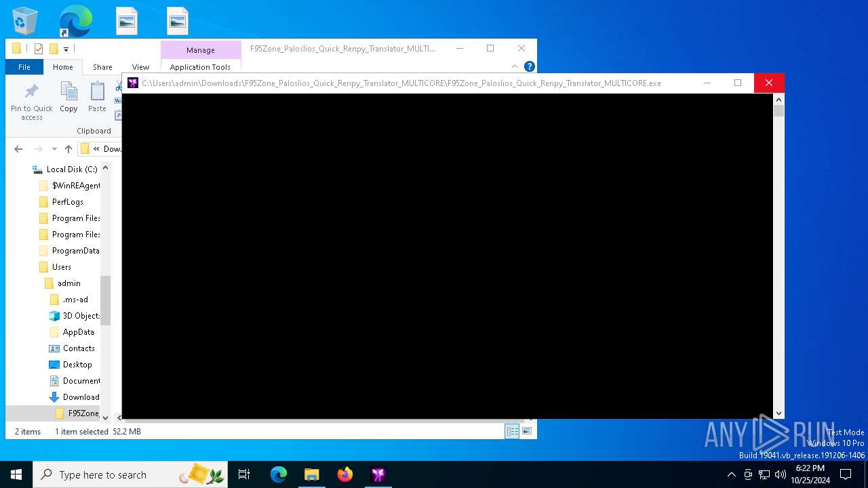Go back using Explorer's back arrow
The image size is (868, 488).
tap(18, 149)
